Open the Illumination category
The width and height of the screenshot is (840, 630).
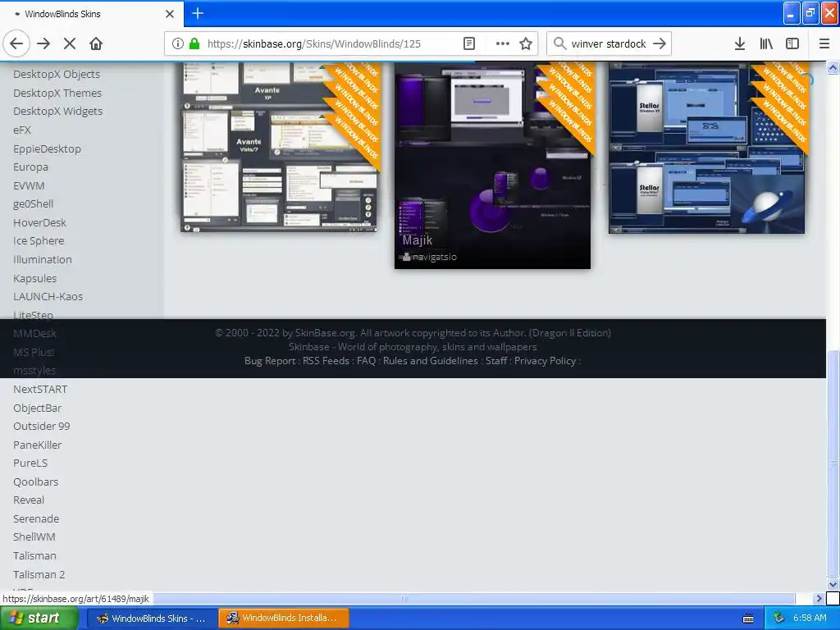point(43,260)
